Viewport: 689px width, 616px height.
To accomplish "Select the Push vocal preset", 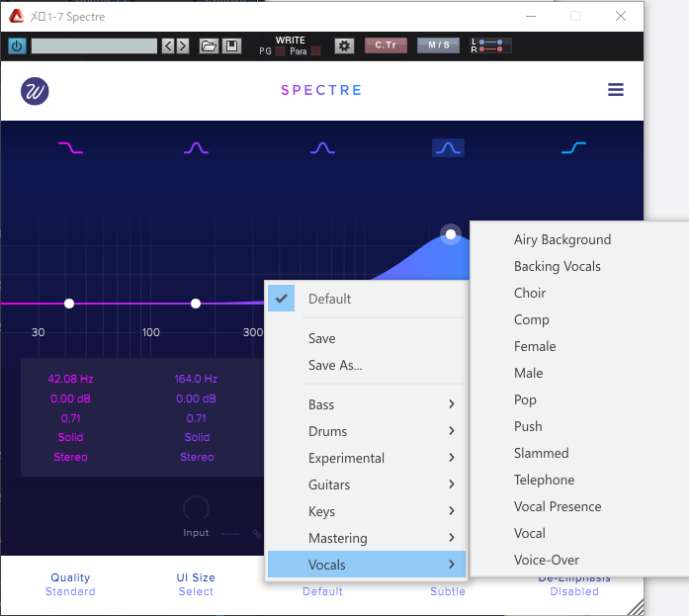I will point(580,426).
